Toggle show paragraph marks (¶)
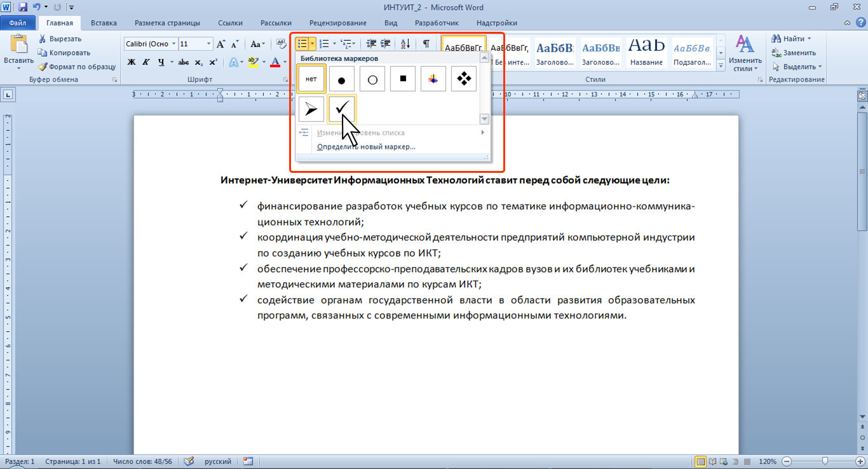Viewport: 868px width, 469px height. point(426,44)
